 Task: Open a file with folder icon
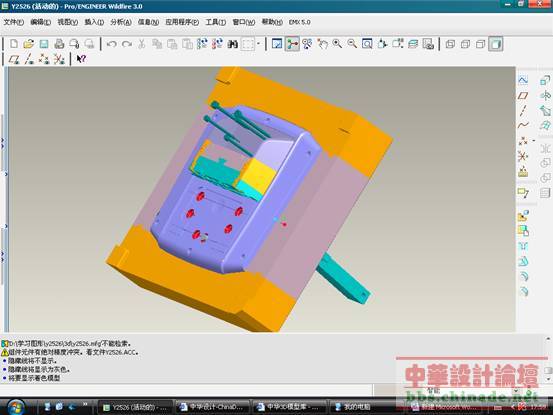coord(29,44)
